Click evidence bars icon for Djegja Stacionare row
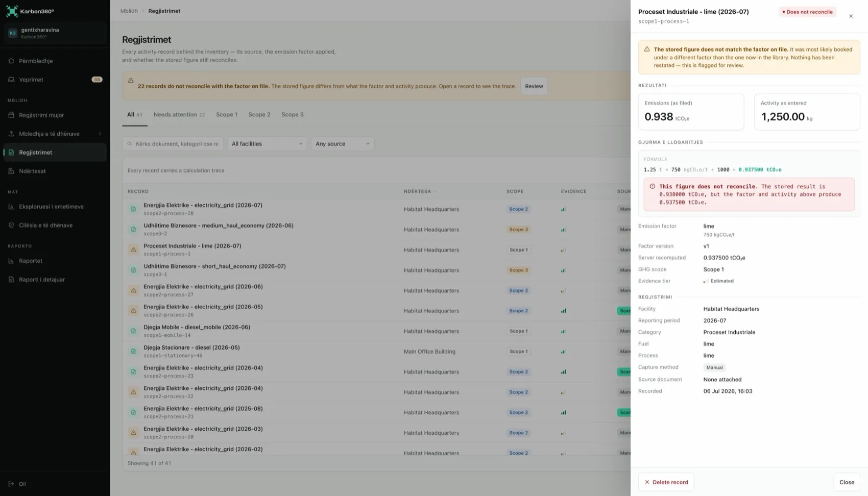 [x=564, y=352]
